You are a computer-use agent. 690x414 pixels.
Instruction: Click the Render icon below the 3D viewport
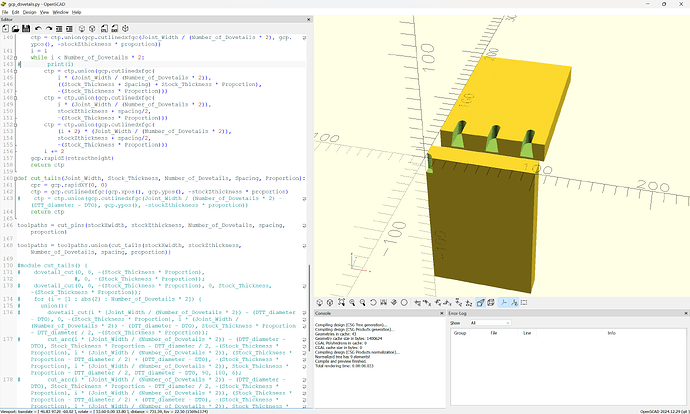(330, 303)
